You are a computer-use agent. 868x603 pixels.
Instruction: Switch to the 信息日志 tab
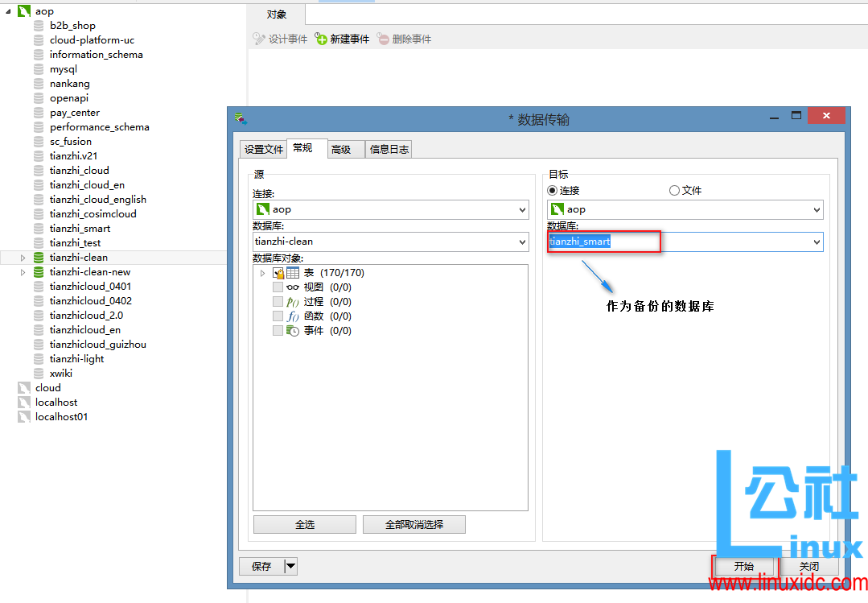(x=389, y=148)
